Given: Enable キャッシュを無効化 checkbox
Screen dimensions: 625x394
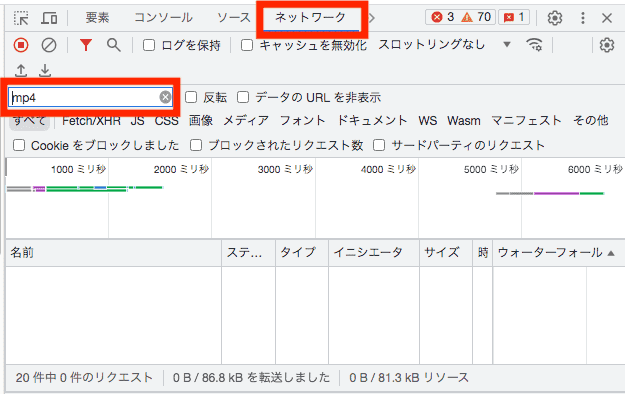Looking at the screenshot, I should [x=247, y=45].
